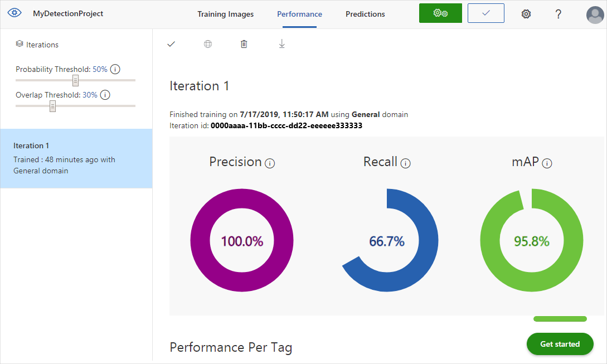
Task: Click the Custom Vision eye logo
Action: coord(14,13)
